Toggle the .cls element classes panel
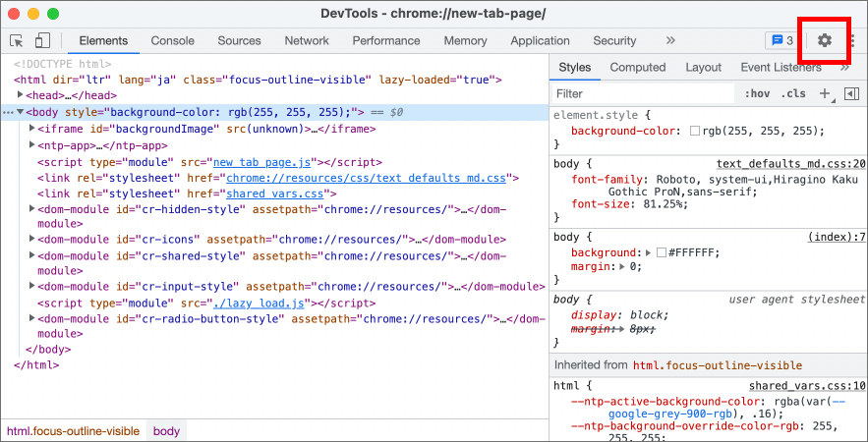Image resolution: width=868 pixels, height=442 pixels. [792, 93]
